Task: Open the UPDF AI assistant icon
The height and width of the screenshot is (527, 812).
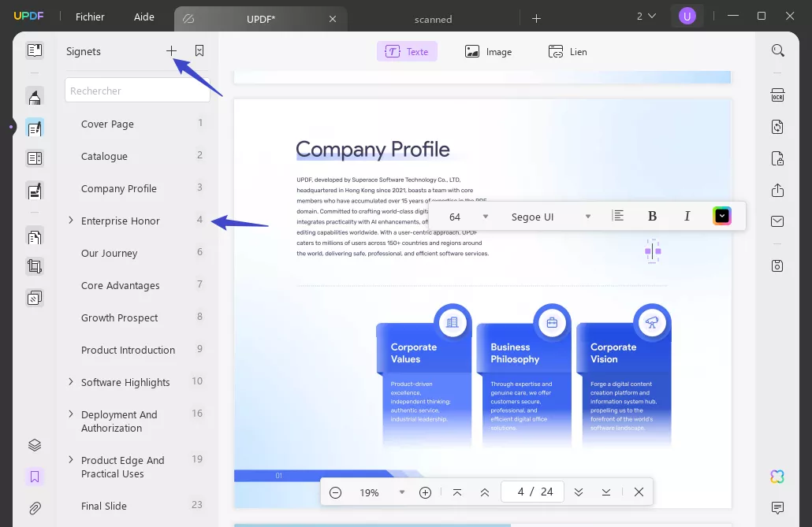Action: click(778, 477)
